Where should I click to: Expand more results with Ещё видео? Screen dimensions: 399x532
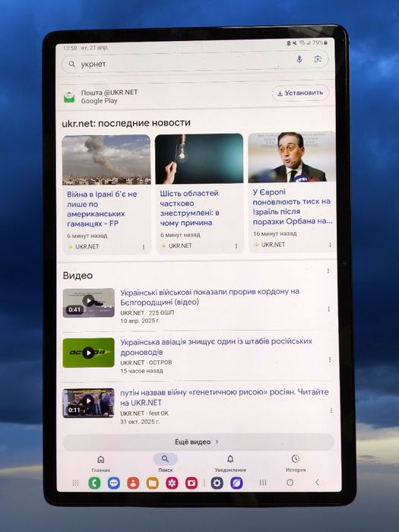point(198,442)
